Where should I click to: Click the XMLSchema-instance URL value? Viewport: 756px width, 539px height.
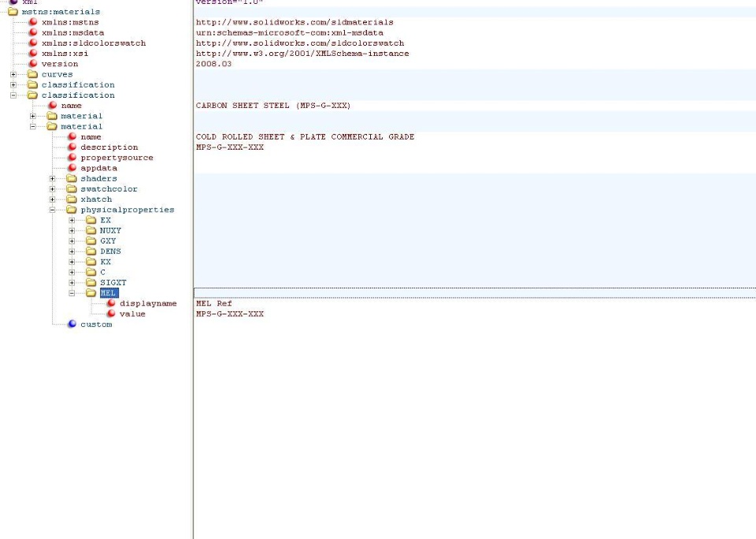click(302, 54)
